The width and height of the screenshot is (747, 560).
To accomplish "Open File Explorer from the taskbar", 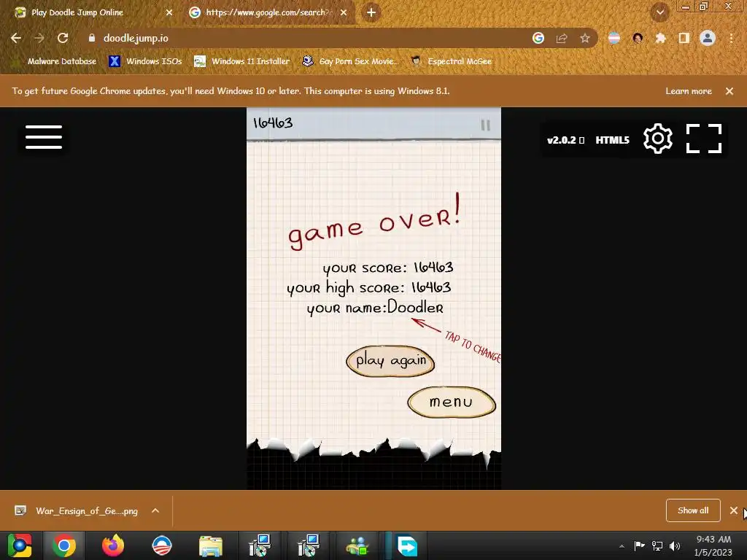I will tap(211, 545).
